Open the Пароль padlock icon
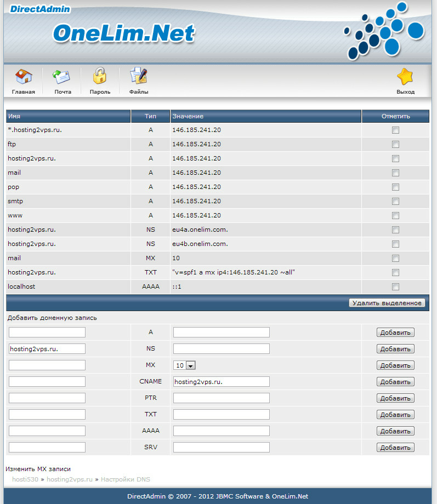Screen dimensions: 437x504 click(100, 76)
